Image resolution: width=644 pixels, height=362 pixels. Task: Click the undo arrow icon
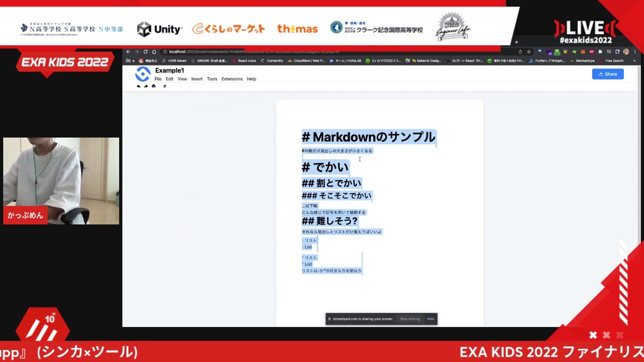[x=138, y=86]
